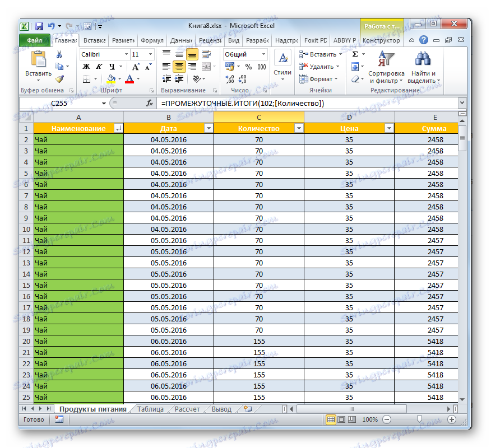Apply accounting currency format icon
491x448 pixels.
click(x=230, y=67)
